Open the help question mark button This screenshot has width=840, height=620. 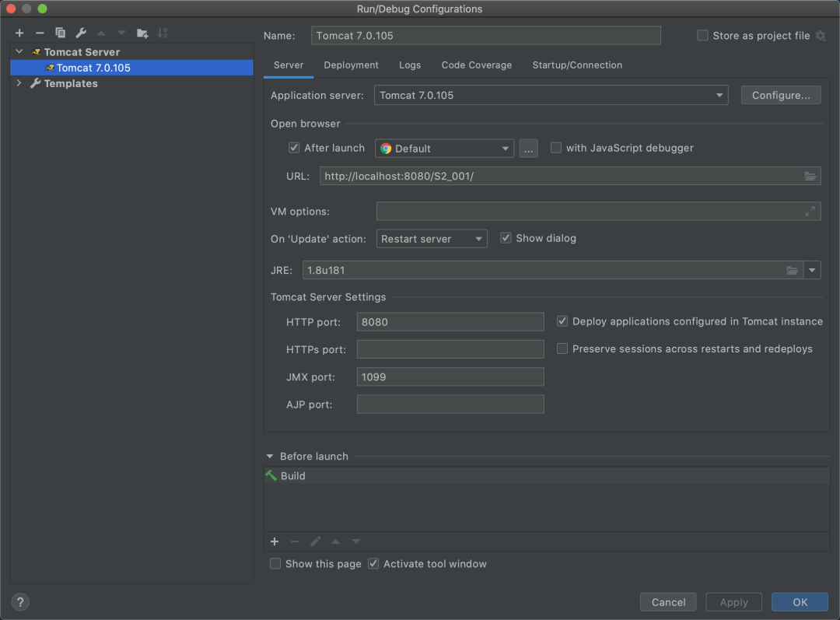point(21,601)
